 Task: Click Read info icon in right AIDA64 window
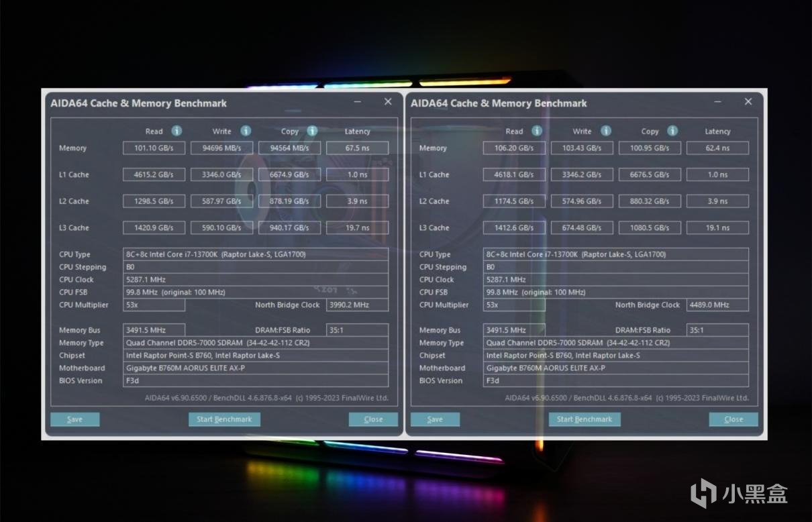pos(537,131)
